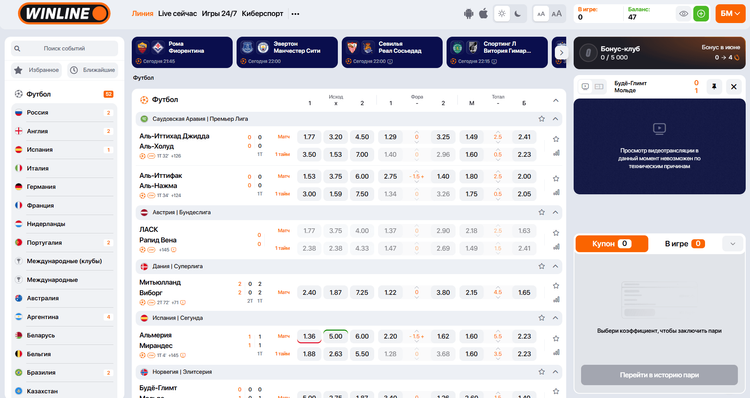This screenshot has height=398, width=750.
Task: Click the green deposit plus button
Action: point(701,14)
